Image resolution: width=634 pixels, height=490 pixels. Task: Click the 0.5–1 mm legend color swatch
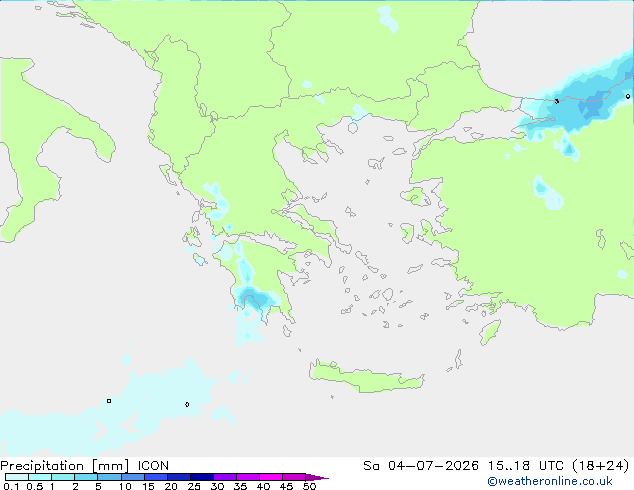point(40,477)
